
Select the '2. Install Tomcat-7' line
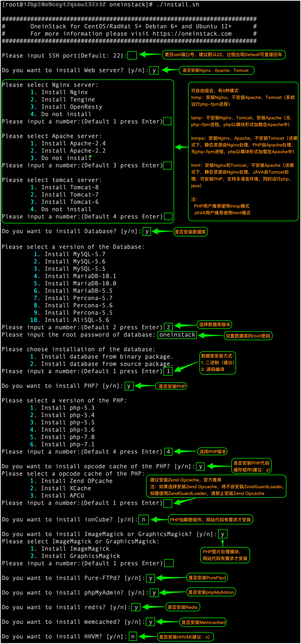coord(65,195)
